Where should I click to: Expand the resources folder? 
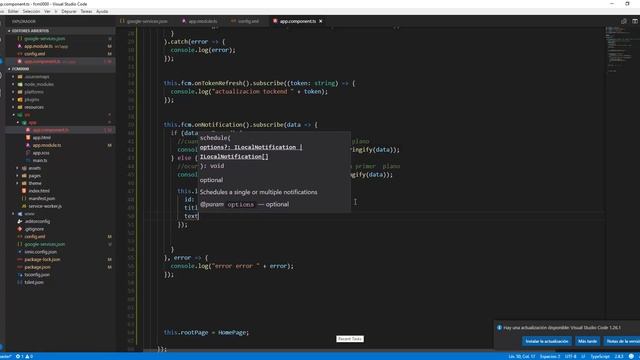[34, 107]
